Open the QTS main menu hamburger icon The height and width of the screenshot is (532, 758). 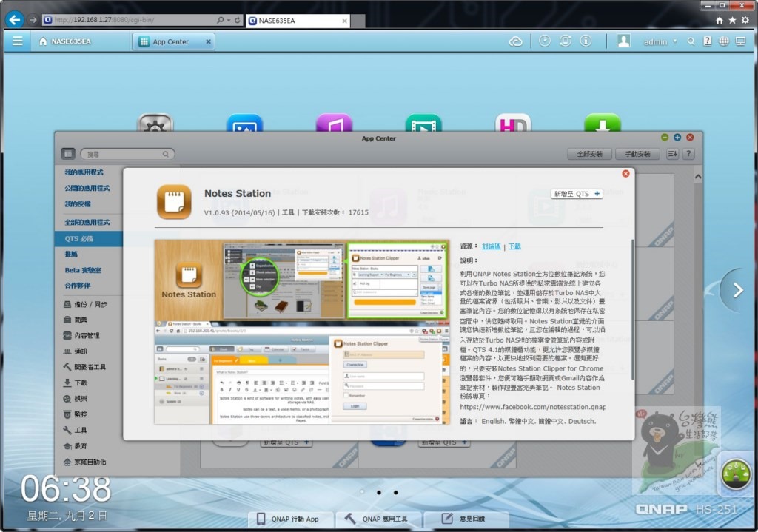18,41
